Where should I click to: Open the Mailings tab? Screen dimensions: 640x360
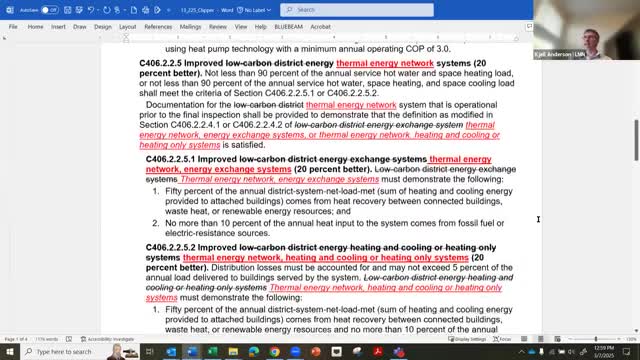coord(190,27)
